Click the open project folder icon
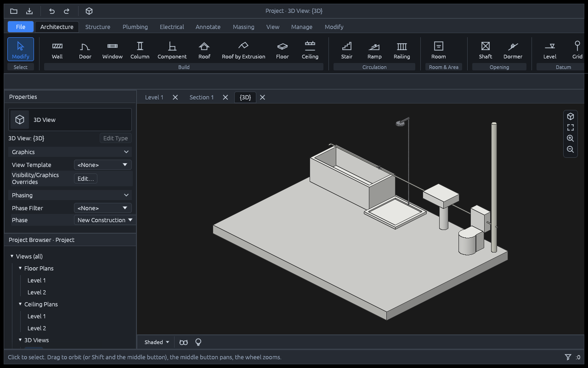Viewport: 588px width, 368px height. click(x=14, y=11)
